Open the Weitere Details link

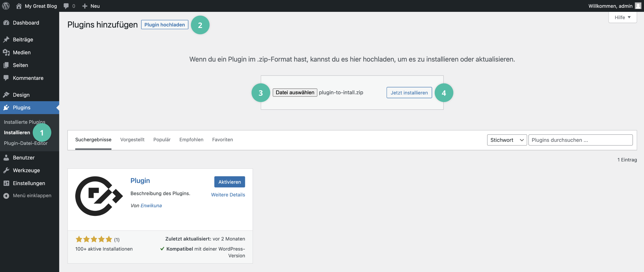coord(228,195)
